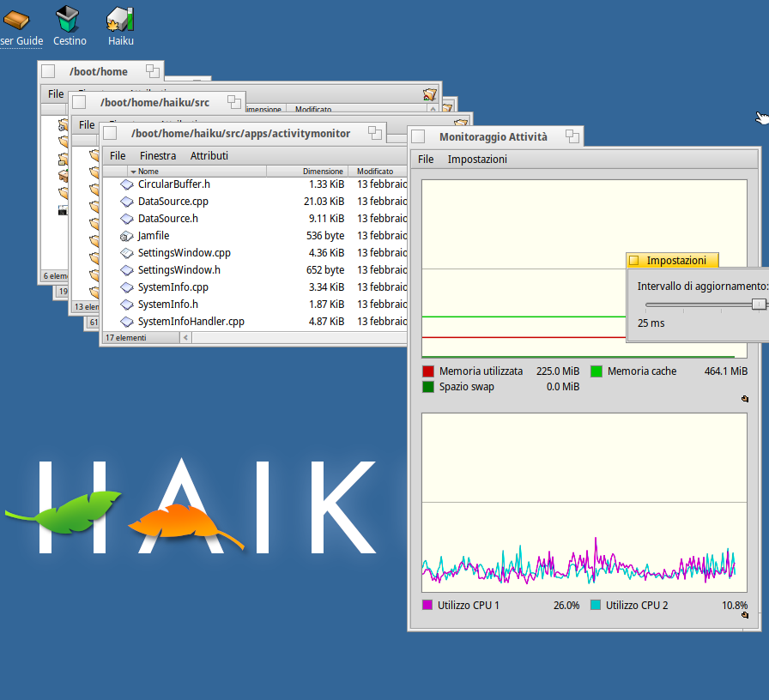Sort the file list by Modificato column

[x=378, y=172]
